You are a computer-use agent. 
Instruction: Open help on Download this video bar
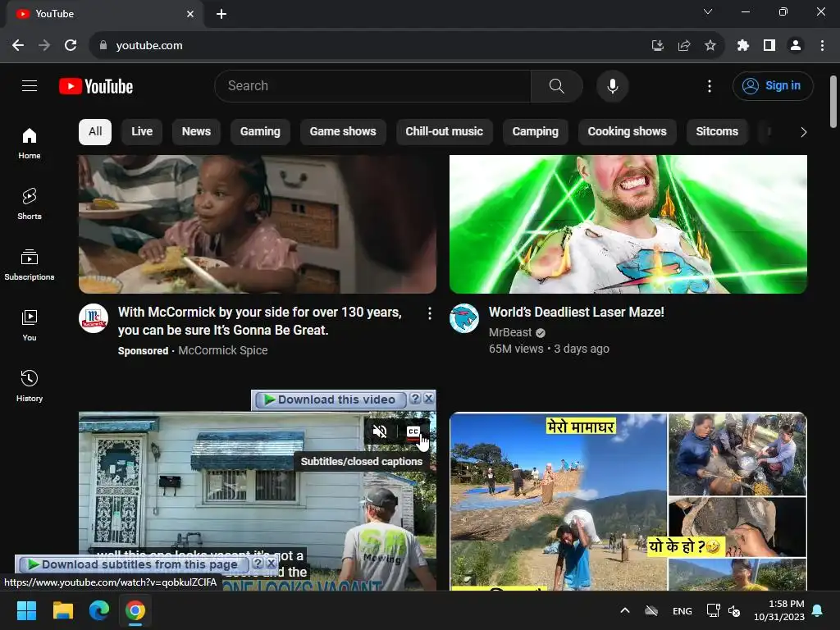coord(415,399)
